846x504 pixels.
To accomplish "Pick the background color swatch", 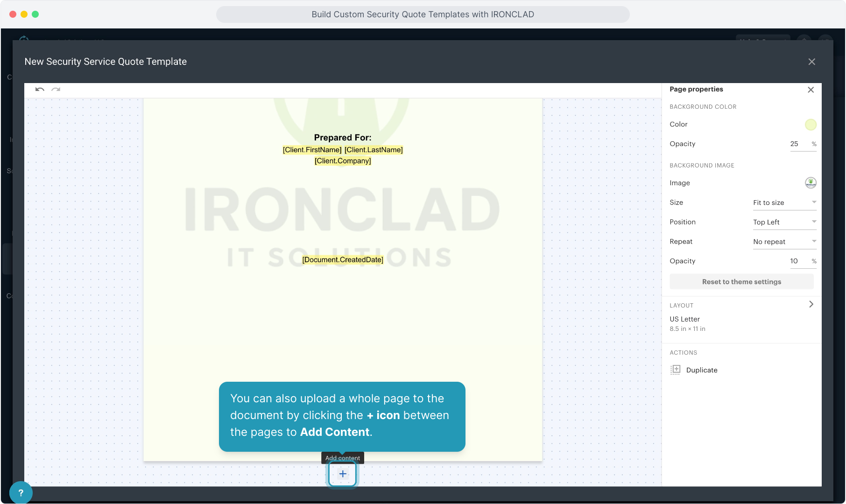I will point(811,125).
